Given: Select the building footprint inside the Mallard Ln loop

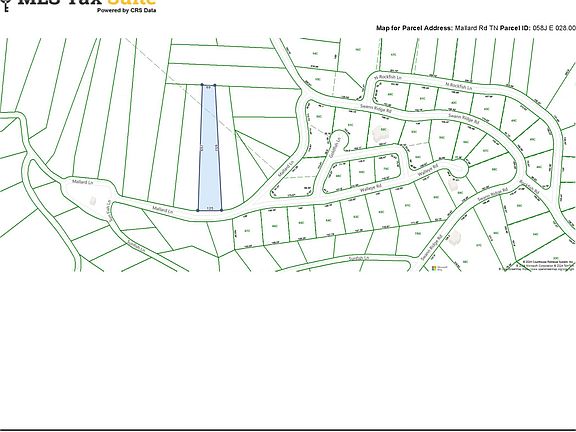Looking at the screenshot, I should 93,200.
